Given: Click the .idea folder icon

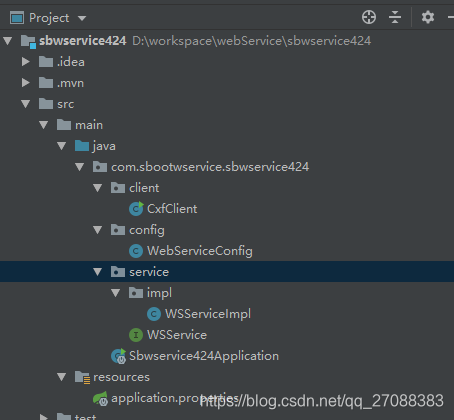Looking at the screenshot, I should pyautogui.click(x=46, y=62).
